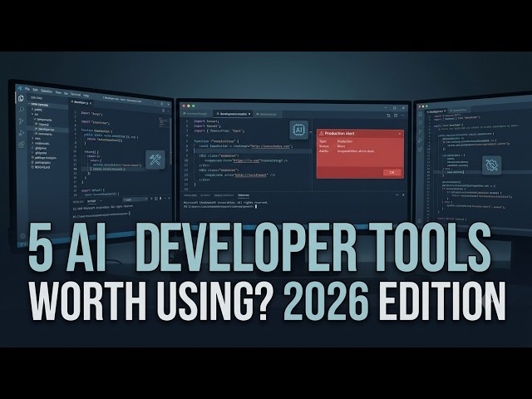The height and width of the screenshot is (399, 532).
Task: Click the extensions icon in right monitor sidebar
Action: pyautogui.click(x=421, y=150)
